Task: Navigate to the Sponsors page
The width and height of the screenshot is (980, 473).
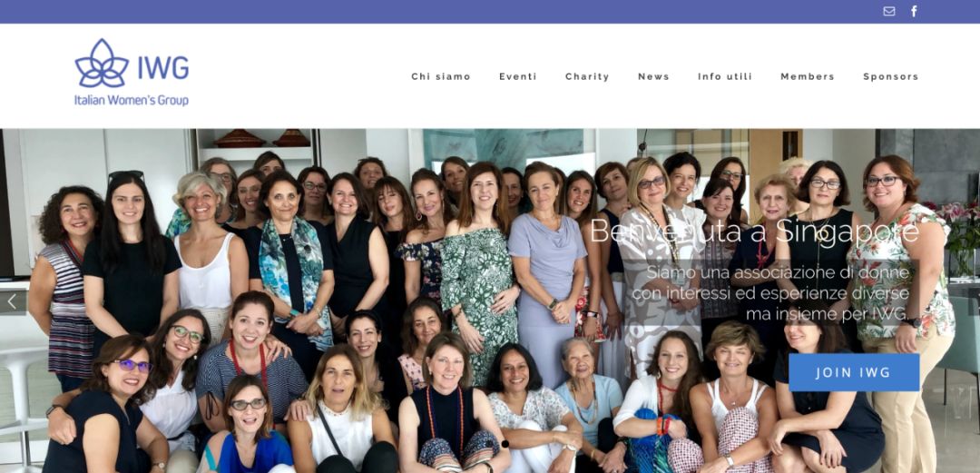Action: [x=891, y=76]
